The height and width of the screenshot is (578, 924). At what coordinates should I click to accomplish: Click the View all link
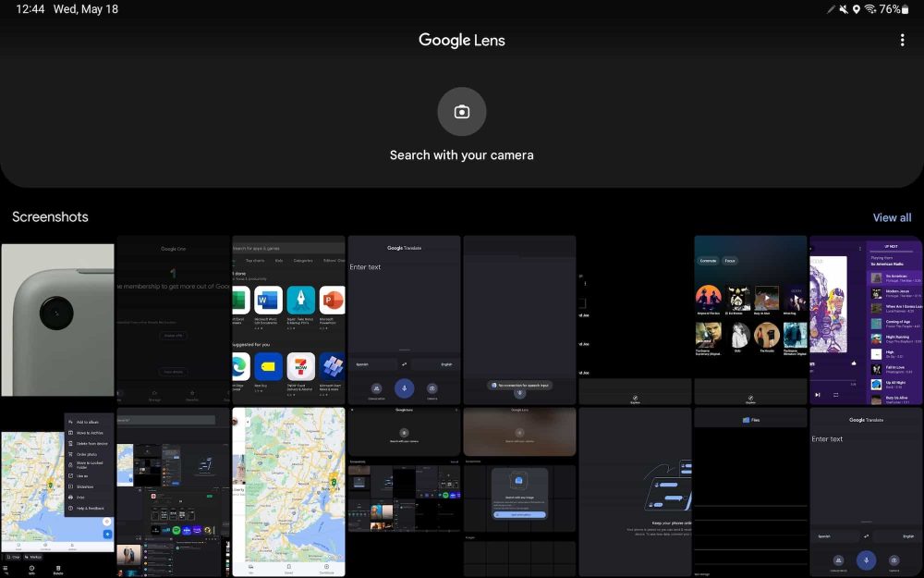click(892, 217)
